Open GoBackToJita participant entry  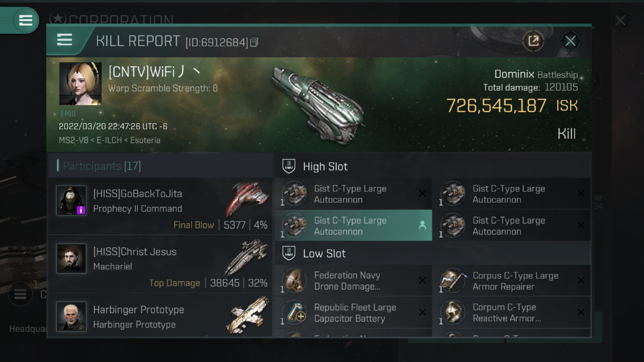pos(160,206)
